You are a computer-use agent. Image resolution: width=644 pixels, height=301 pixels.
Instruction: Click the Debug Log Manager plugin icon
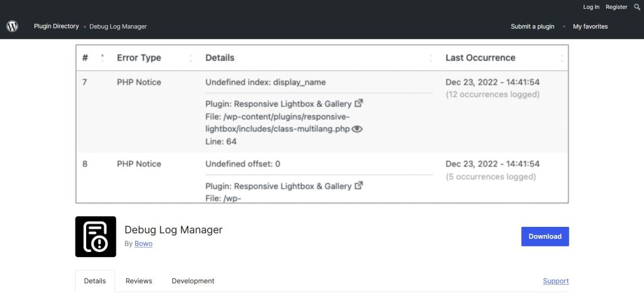[x=96, y=237]
